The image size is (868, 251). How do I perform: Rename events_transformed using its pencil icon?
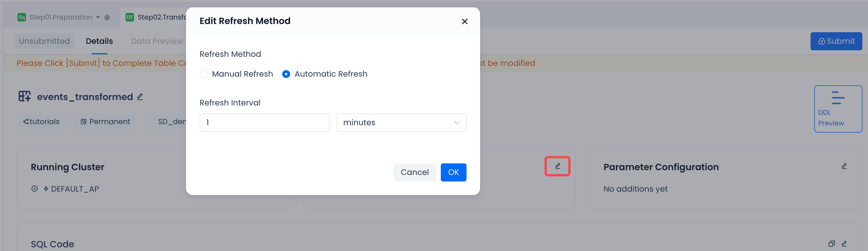pyautogui.click(x=140, y=97)
